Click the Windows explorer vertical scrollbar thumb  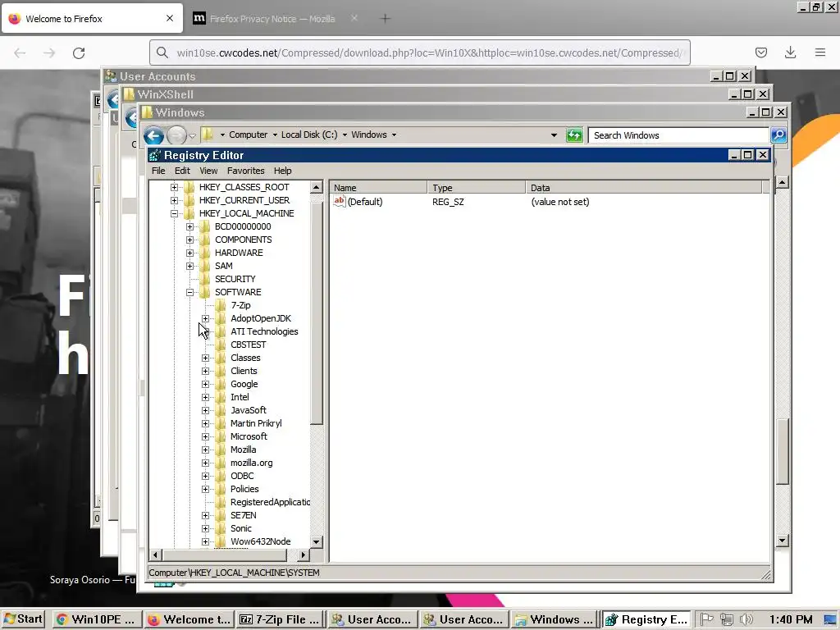point(782,451)
